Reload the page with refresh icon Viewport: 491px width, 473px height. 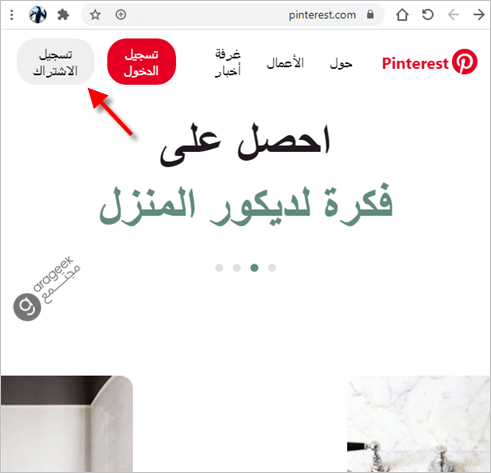pos(428,15)
